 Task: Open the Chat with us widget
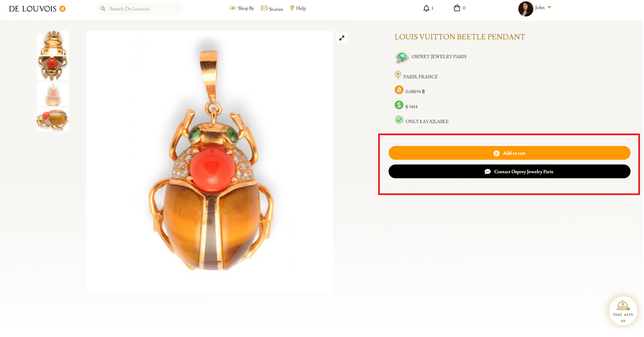tap(623, 311)
